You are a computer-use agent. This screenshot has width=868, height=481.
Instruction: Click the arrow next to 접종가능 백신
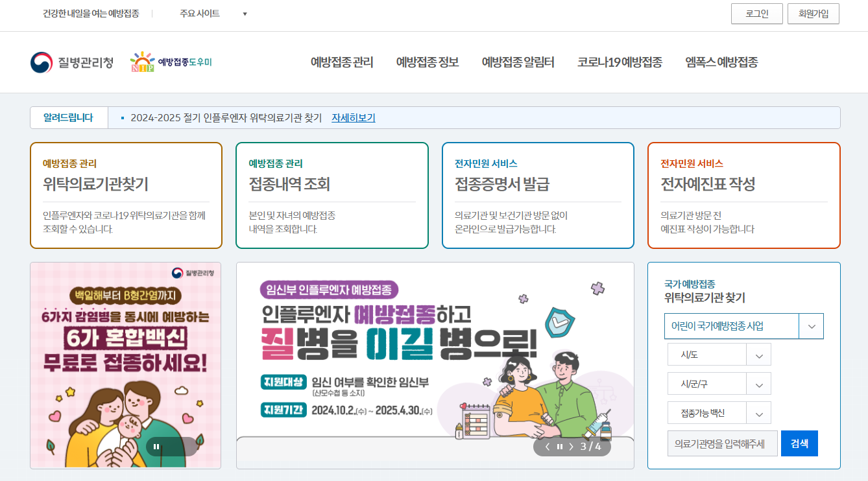pos(759,413)
